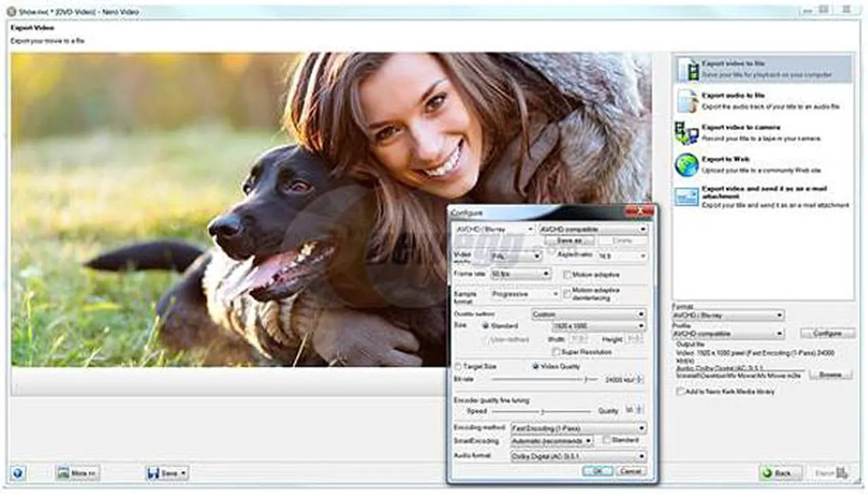Click the OK button in Configure dialog
868x494 pixels.
click(x=597, y=470)
